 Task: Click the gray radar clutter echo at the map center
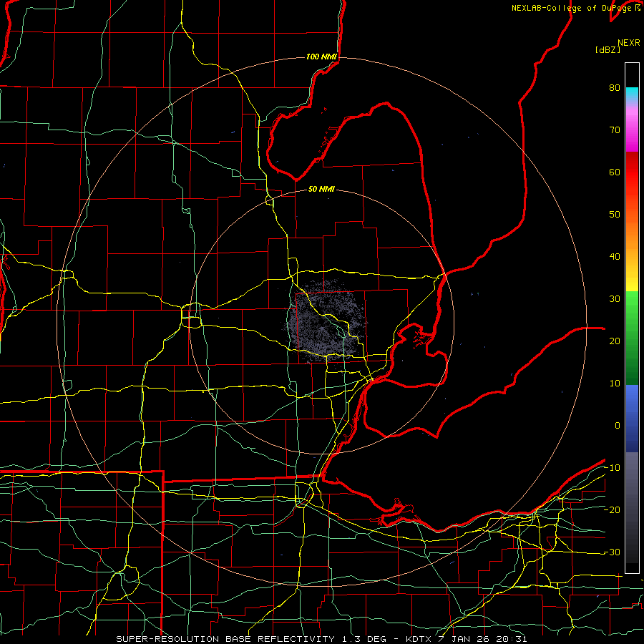coord(326,323)
